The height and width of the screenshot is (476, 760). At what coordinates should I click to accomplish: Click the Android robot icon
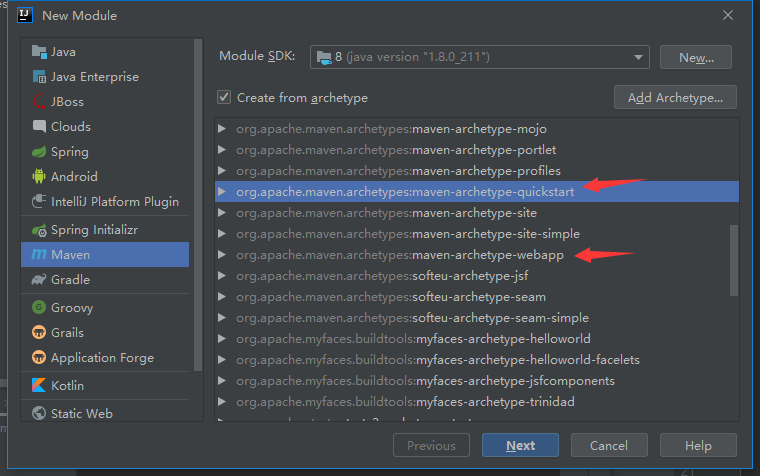tap(39, 177)
